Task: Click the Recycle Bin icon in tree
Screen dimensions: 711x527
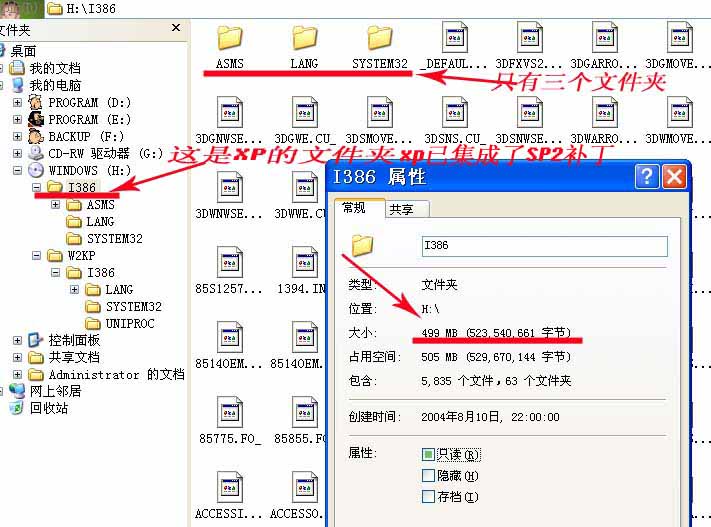Action: coord(17,408)
